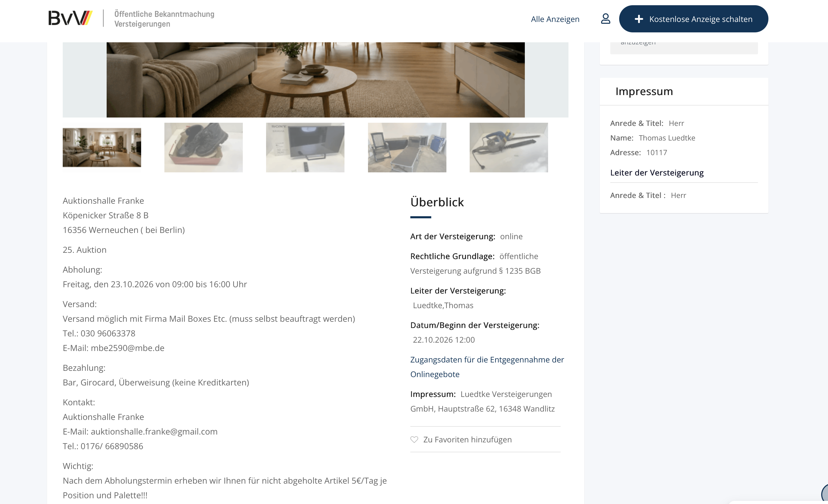Click Bar, Girocard, Überweisung payment line
Screen dimensions: 828x504
tap(156, 383)
